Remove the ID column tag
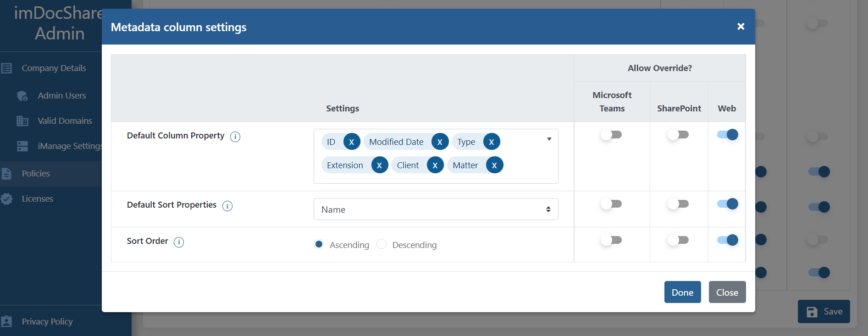The width and height of the screenshot is (868, 336). coord(352,142)
